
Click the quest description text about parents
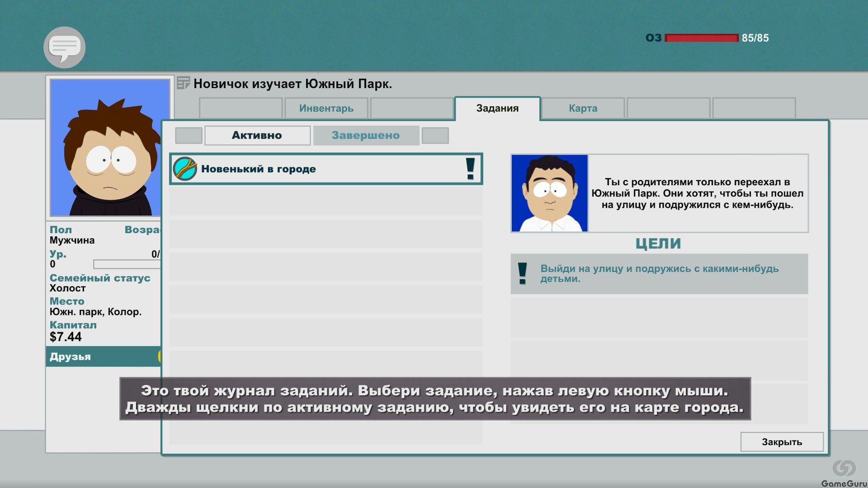point(698,193)
